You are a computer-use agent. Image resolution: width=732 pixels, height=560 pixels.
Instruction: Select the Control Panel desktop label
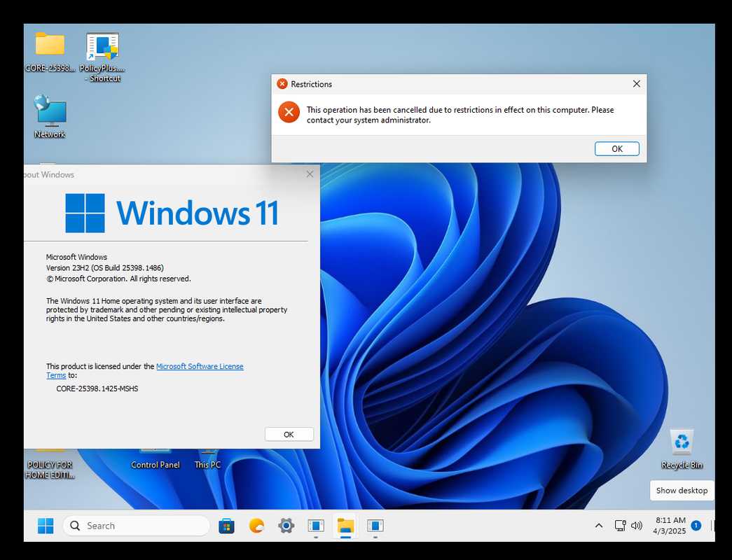[155, 465]
